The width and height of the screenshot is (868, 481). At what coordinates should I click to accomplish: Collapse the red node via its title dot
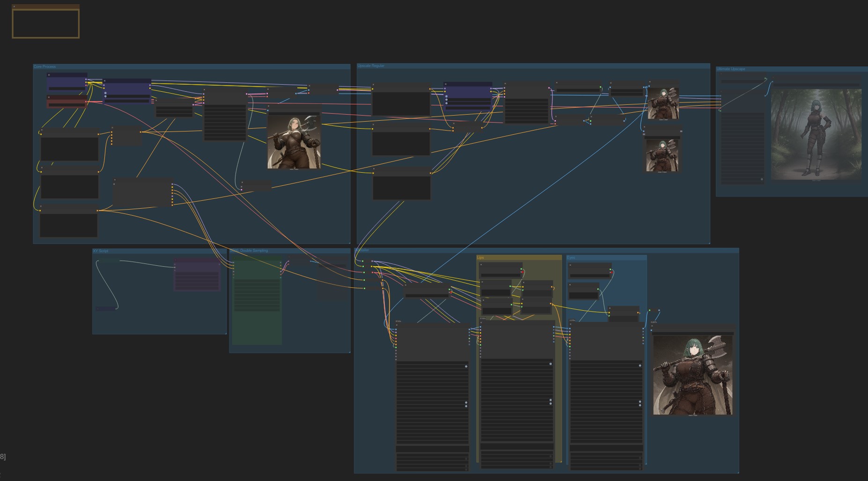(x=49, y=97)
